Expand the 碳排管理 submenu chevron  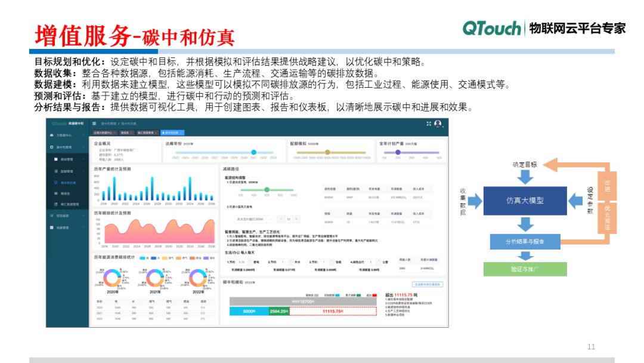pos(83,159)
